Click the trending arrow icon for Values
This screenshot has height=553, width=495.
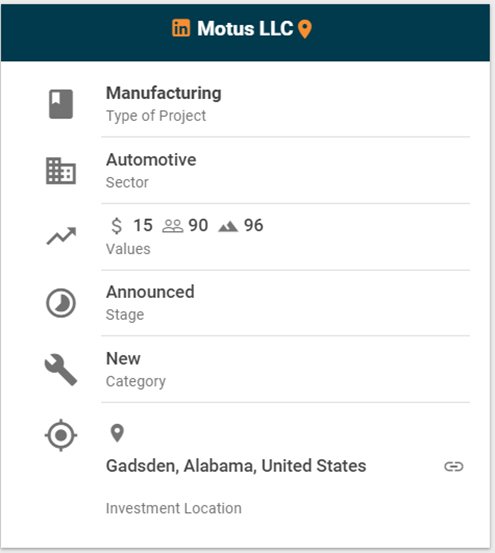[x=61, y=236]
